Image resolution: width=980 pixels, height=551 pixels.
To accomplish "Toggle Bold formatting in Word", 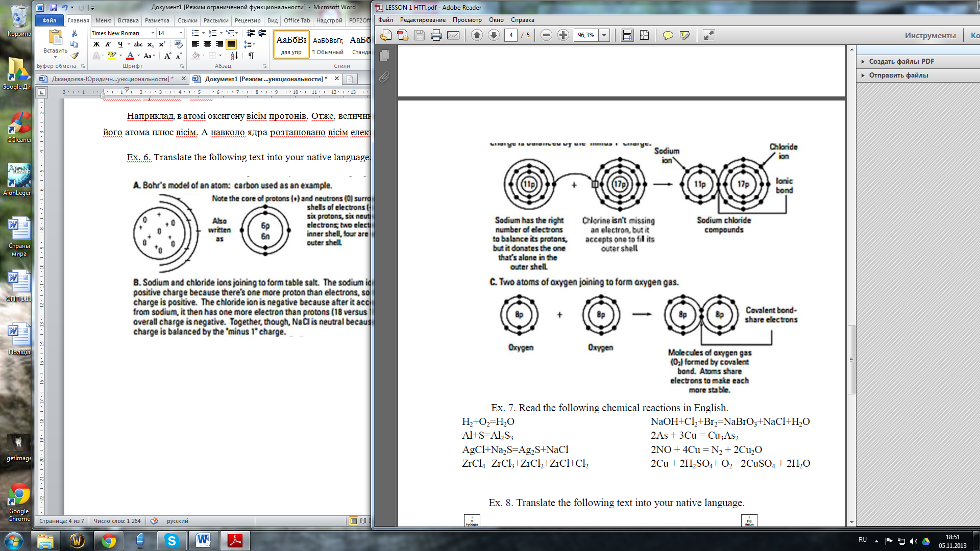I will click(x=96, y=44).
